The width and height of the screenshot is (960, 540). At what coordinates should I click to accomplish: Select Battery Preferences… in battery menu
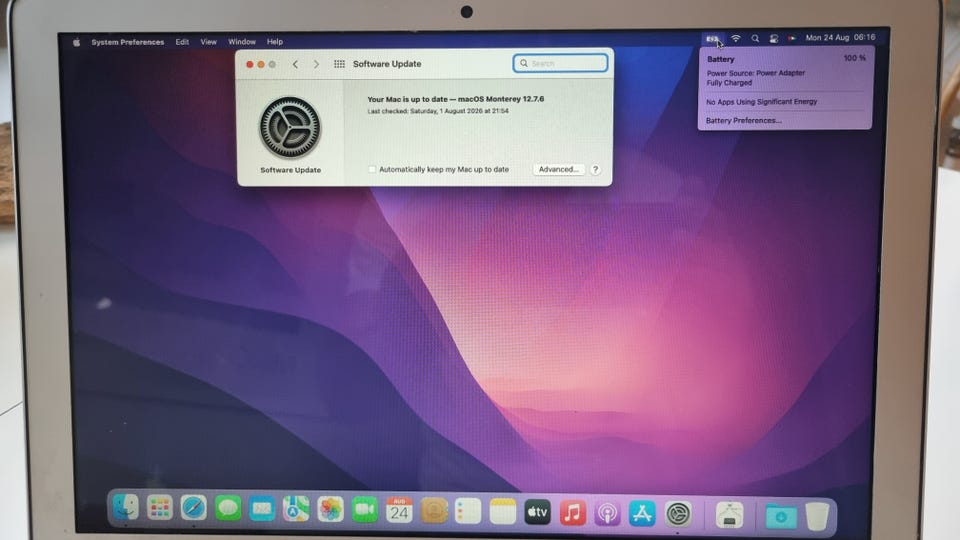click(743, 121)
